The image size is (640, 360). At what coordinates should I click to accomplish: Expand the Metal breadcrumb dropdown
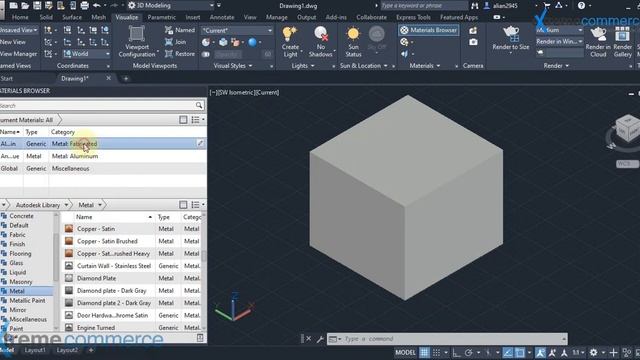(100, 205)
